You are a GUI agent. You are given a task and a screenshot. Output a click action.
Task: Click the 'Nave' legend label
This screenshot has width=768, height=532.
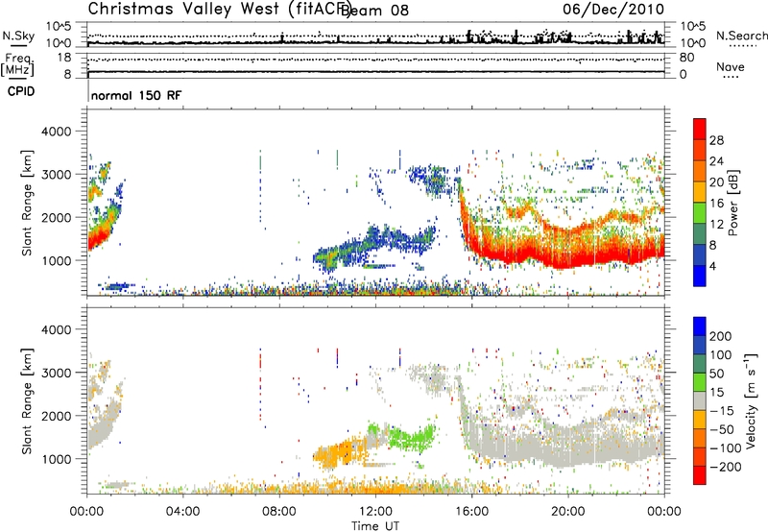pos(731,67)
